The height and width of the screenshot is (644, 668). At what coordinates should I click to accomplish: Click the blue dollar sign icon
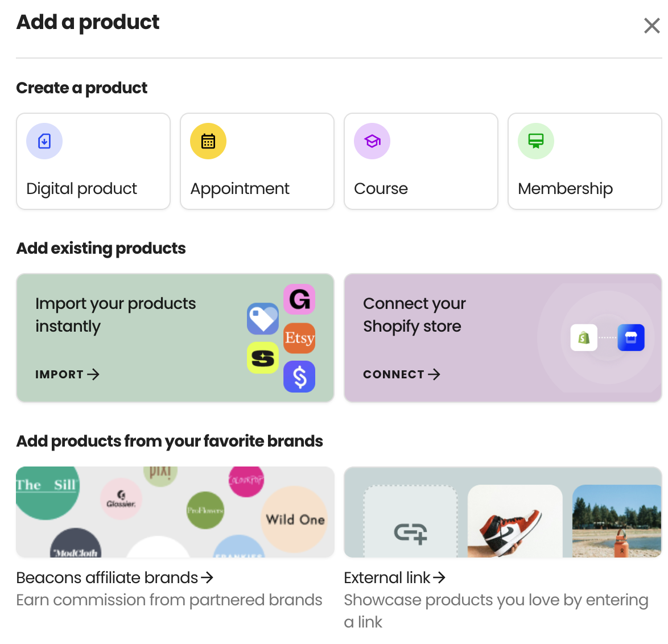pyautogui.click(x=299, y=377)
